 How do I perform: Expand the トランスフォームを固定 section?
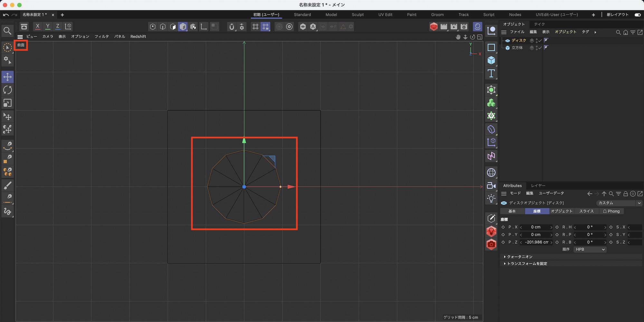[x=527, y=263]
